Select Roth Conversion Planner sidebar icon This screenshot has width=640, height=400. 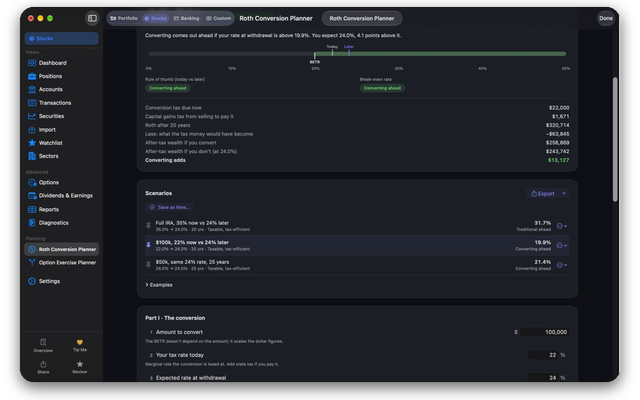tap(32, 249)
